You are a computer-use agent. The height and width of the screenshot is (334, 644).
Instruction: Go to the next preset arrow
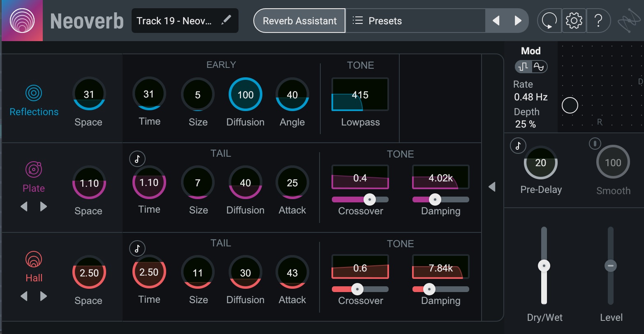tap(518, 21)
